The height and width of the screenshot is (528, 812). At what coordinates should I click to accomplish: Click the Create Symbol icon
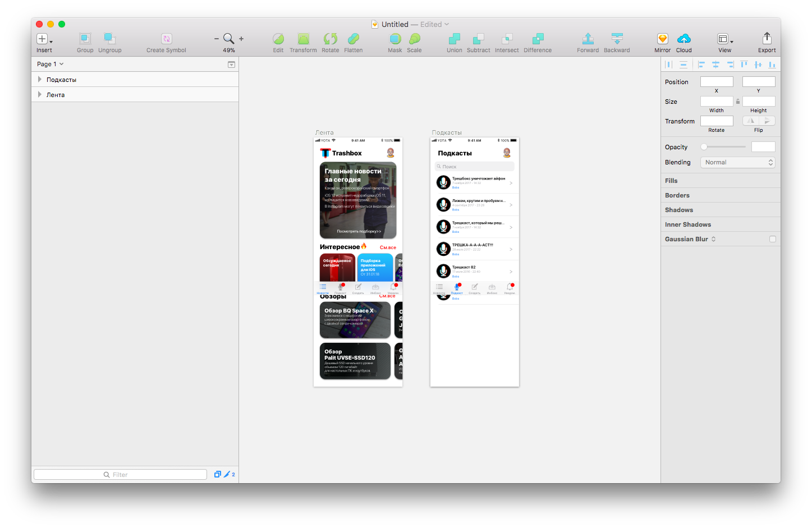point(166,39)
